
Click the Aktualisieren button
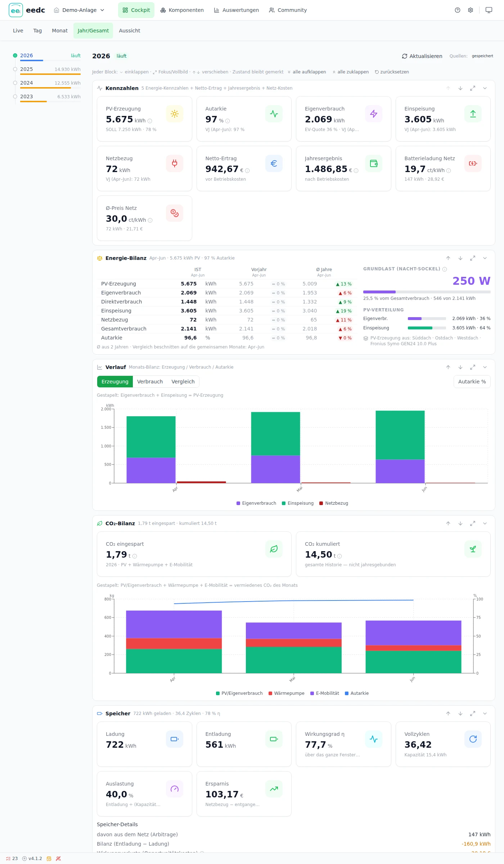(422, 56)
